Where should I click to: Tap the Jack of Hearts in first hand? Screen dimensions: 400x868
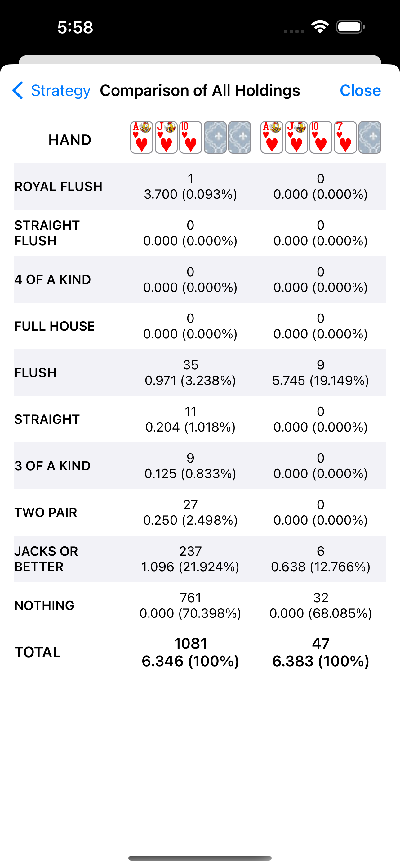pos(166,138)
